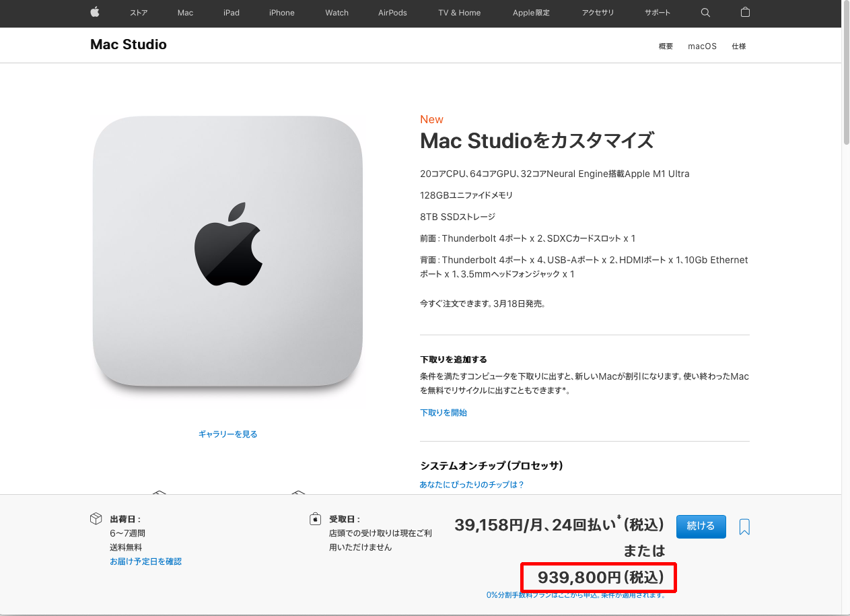Image resolution: width=850 pixels, height=616 pixels.
Task: Click the shipping box icon beside 出荷日
Action: click(x=96, y=519)
